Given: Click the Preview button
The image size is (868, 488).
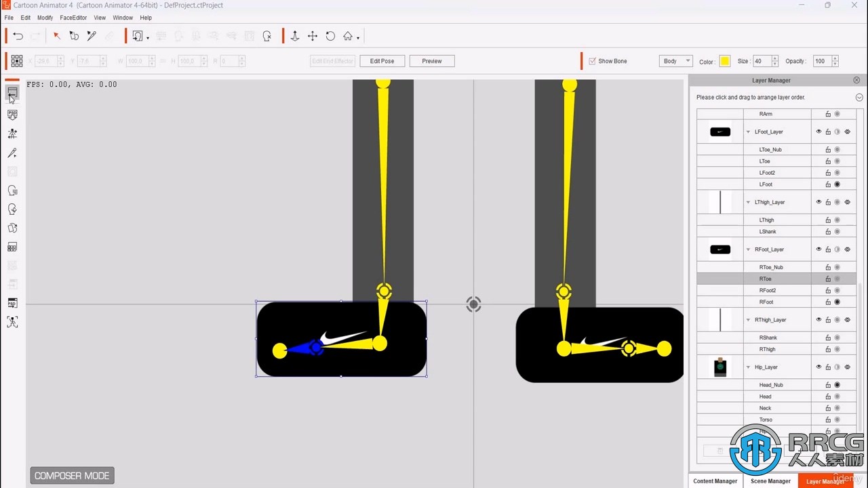Looking at the screenshot, I should (432, 61).
